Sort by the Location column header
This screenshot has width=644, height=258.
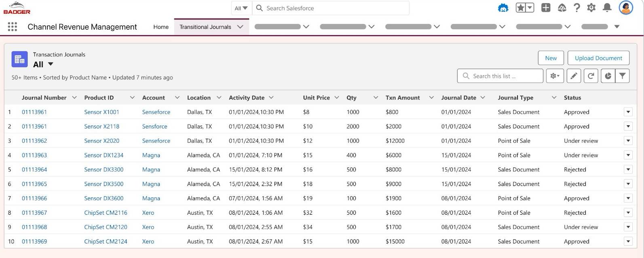[x=199, y=97]
